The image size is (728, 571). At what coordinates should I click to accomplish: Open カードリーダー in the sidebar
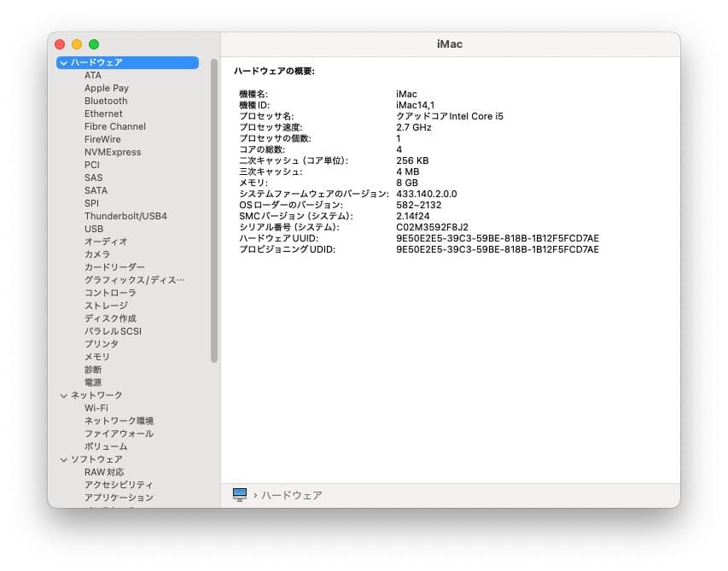114,267
